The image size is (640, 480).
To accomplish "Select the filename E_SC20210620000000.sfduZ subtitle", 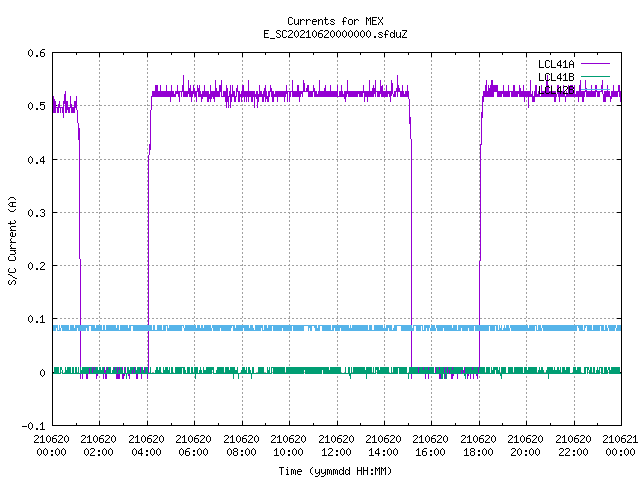I will 335,34.
